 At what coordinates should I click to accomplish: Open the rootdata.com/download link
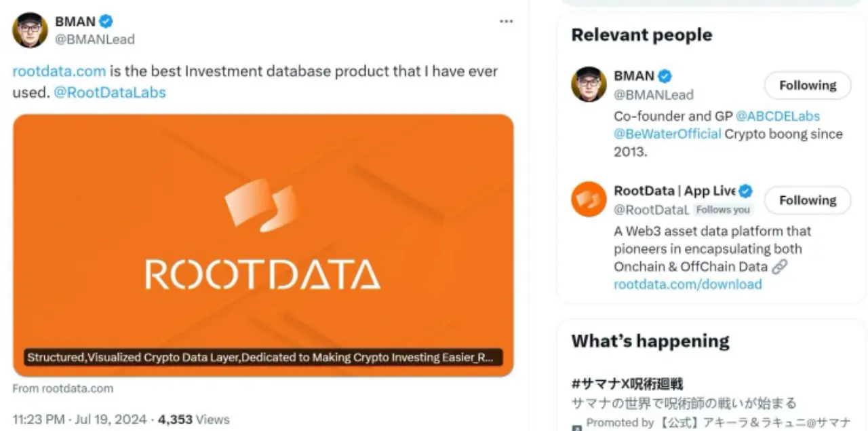click(x=688, y=284)
